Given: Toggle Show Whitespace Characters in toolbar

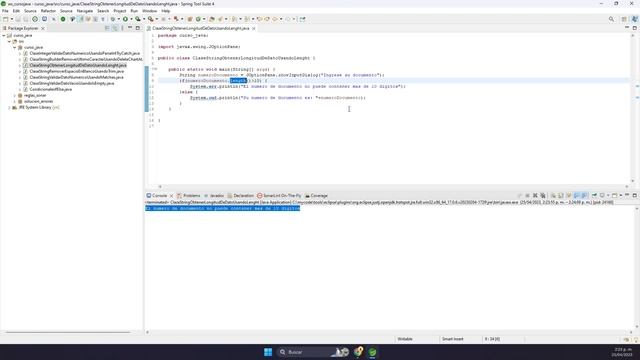Looking at the screenshot, I should tap(103, 19).
